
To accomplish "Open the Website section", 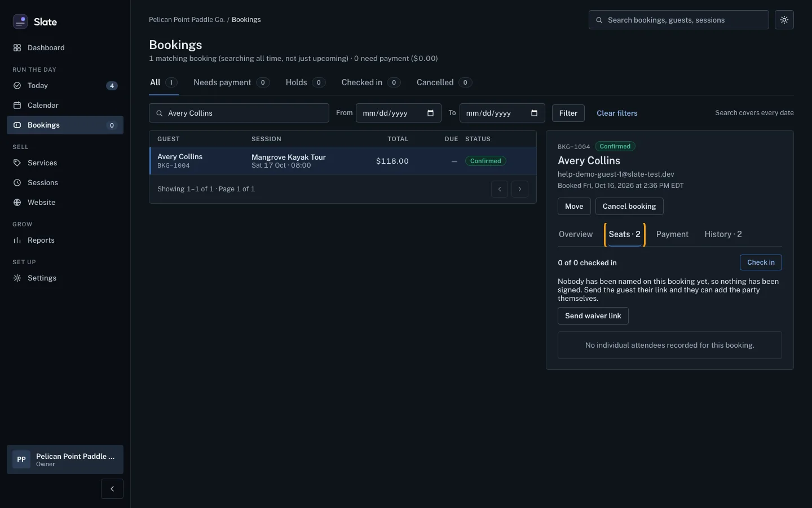I will point(65,203).
